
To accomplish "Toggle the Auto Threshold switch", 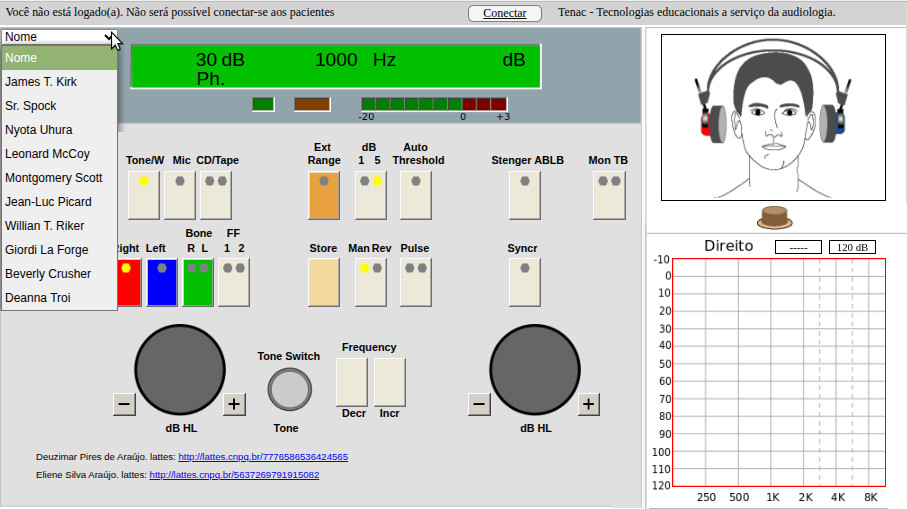I will tap(416, 194).
